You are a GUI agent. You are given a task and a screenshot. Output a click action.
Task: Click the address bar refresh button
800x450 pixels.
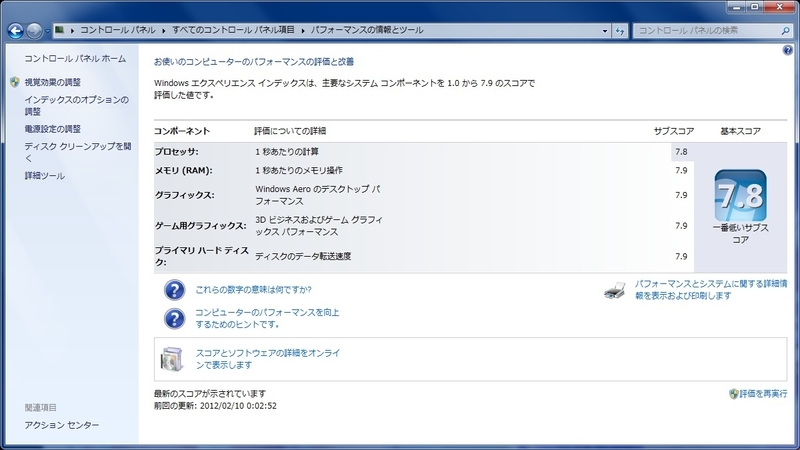click(620, 31)
